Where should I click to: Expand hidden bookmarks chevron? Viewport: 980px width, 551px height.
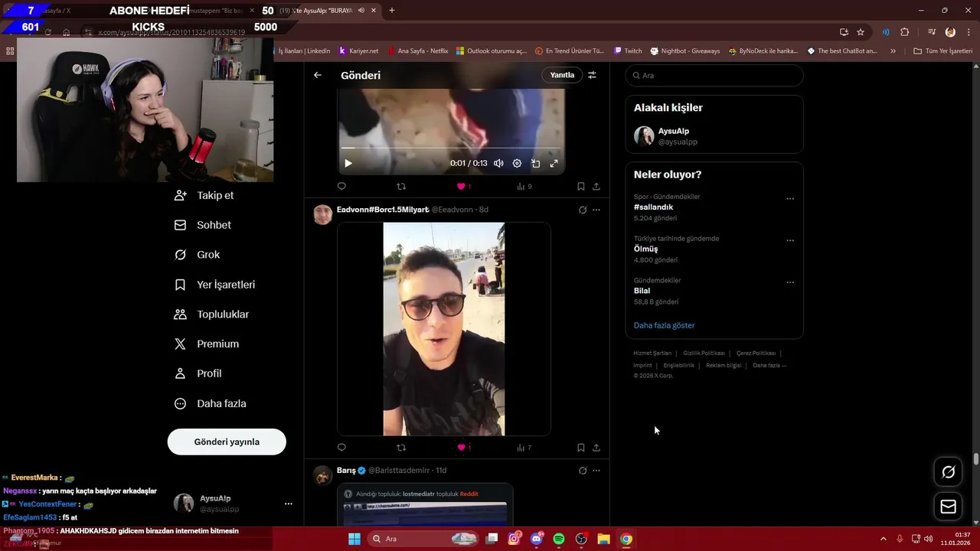point(893,51)
